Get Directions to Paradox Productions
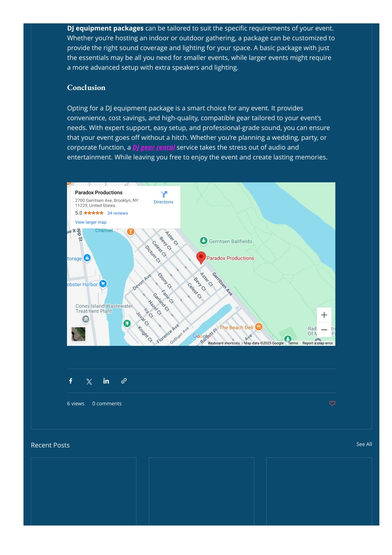Image resolution: width=392 pixels, height=555 pixels. [163, 197]
